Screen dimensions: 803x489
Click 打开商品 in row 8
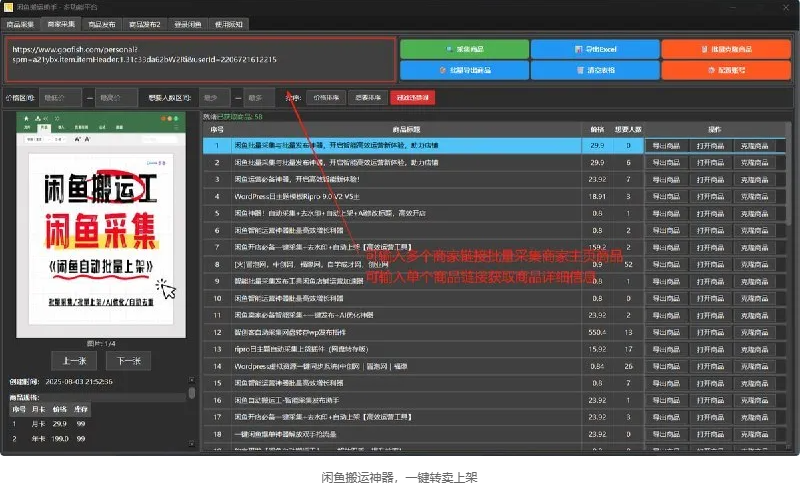[710, 265]
